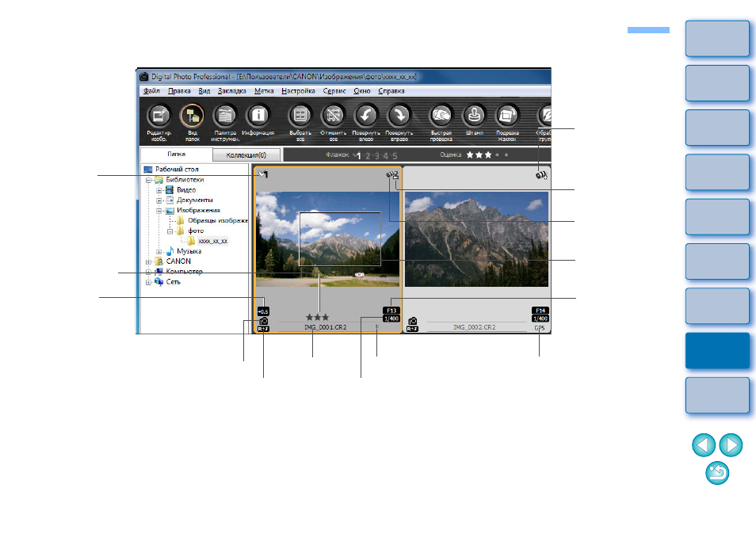The height and width of the screenshot is (534, 756).
Task: Set check mark flag 3
Action: pyautogui.click(x=377, y=155)
